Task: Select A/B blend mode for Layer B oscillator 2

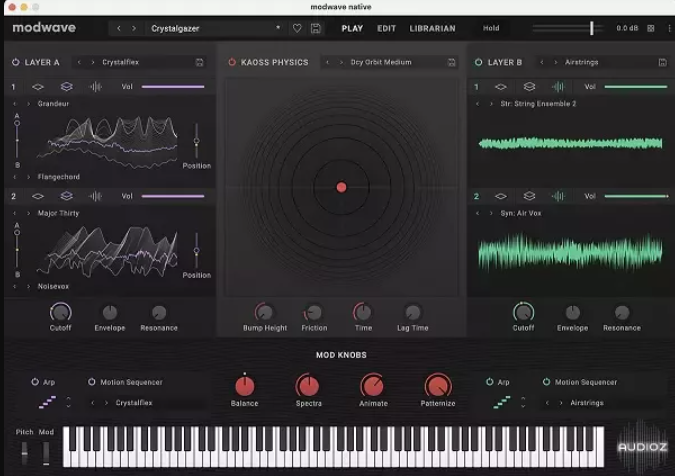Action: click(529, 196)
